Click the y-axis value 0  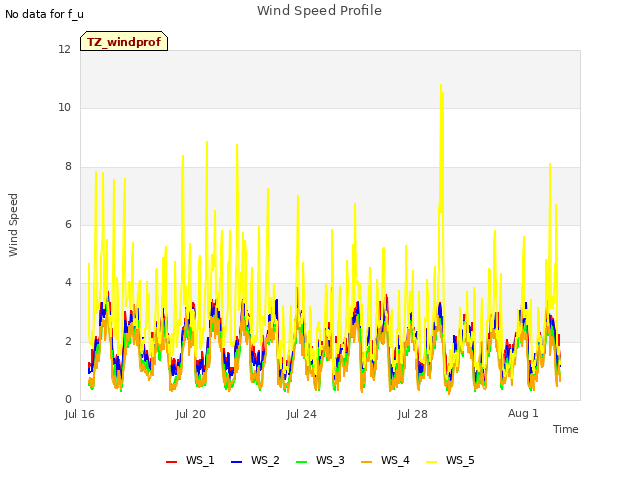pos(68,399)
